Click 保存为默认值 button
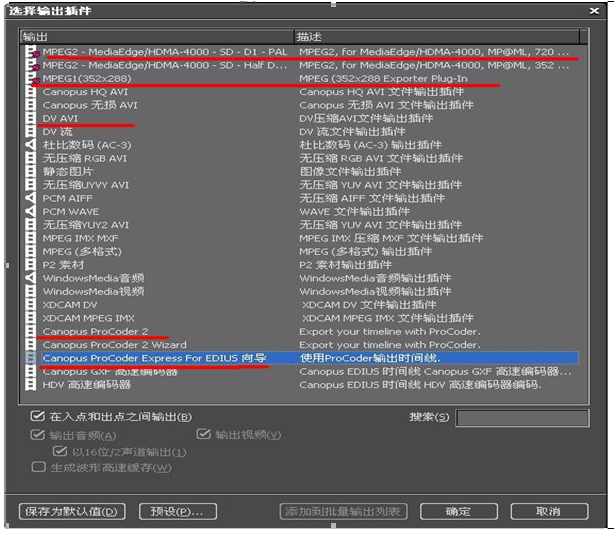The width and height of the screenshot is (614, 533). [72, 511]
